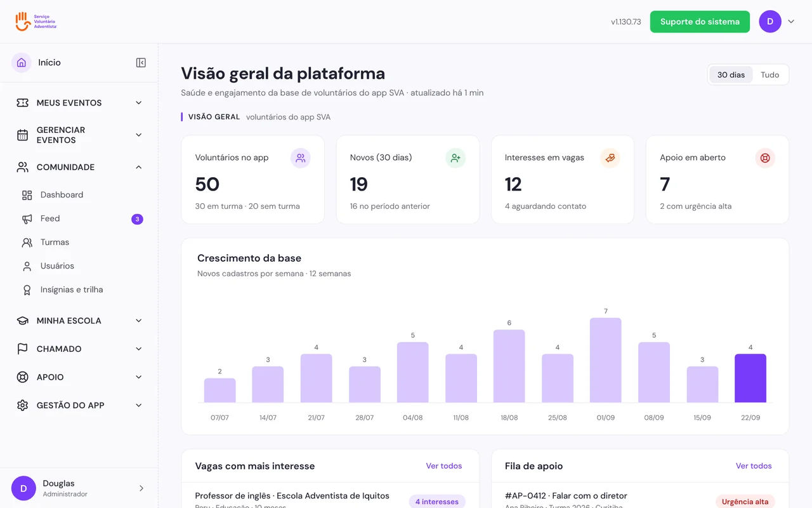The height and width of the screenshot is (508, 812).
Task: Click the Dashboard grid icon
Action: 27,195
